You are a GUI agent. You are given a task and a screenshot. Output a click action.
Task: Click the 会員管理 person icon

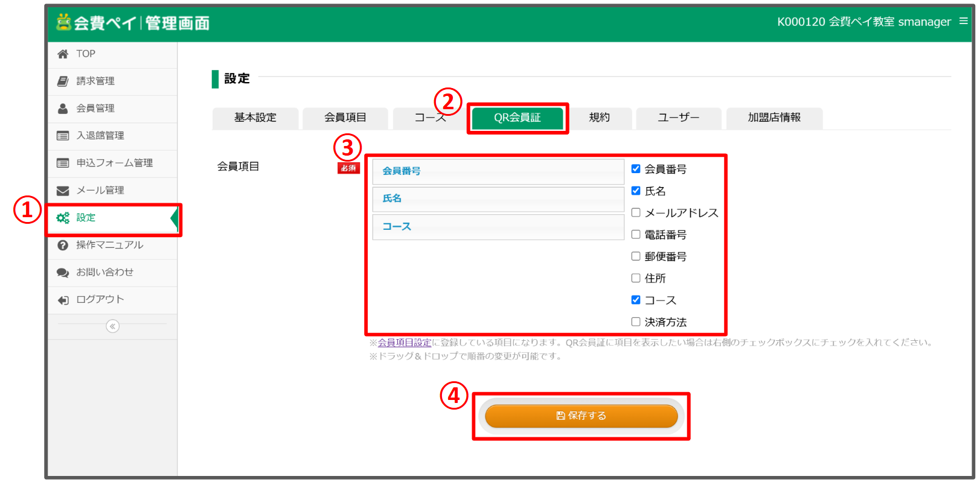pyautogui.click(x=63, y=109)
